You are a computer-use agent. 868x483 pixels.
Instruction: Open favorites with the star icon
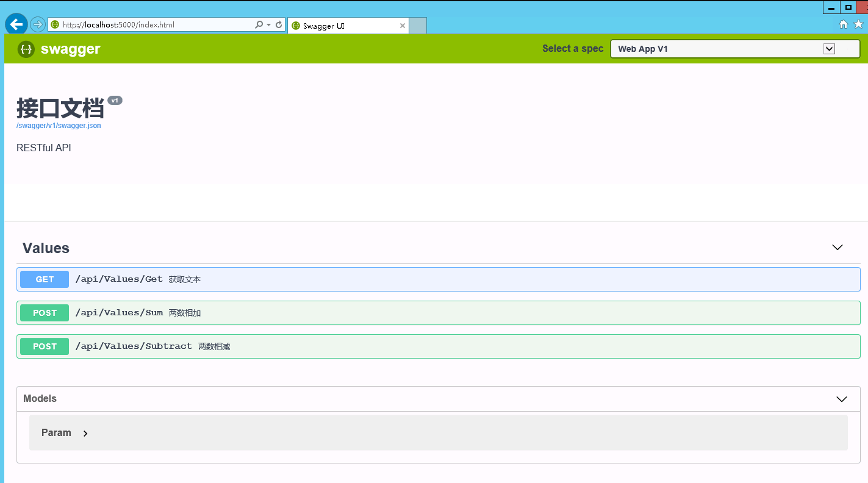858,24
